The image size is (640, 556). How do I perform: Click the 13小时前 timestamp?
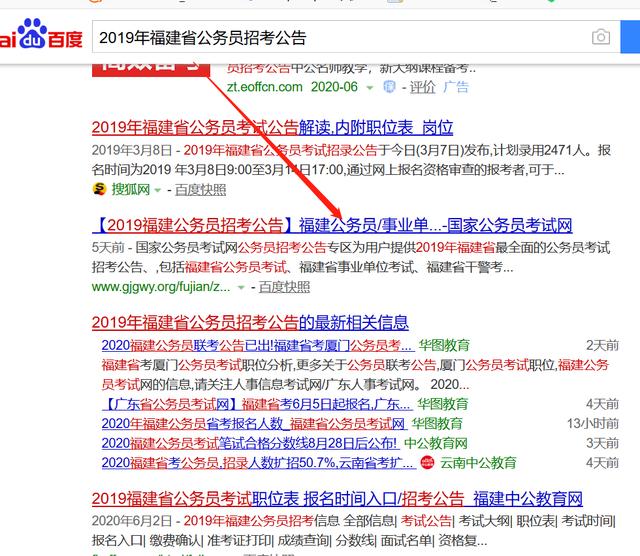pos(593,424)
